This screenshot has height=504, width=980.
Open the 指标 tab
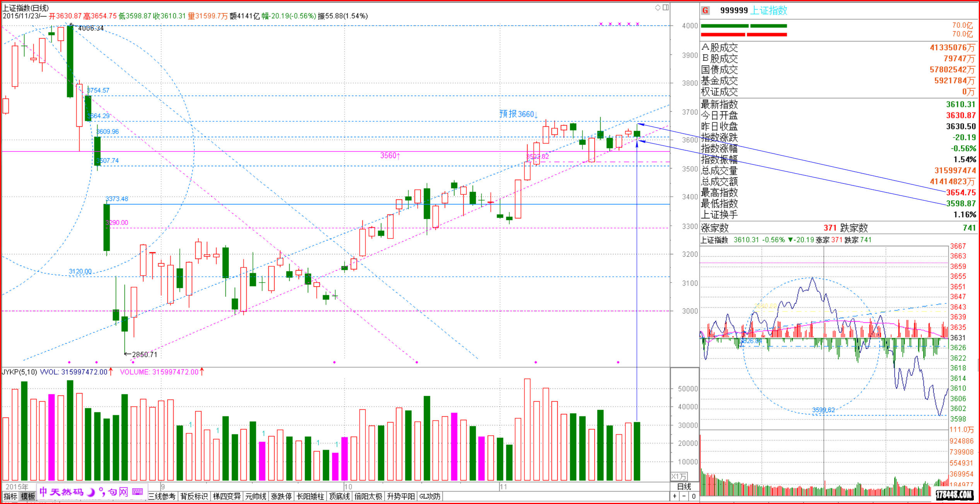[10, 496]
